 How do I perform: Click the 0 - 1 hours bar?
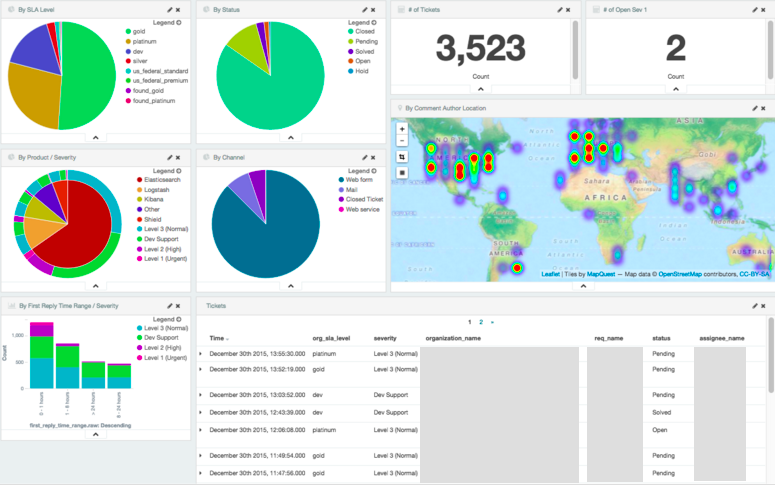pyautogui.click(x=42, y=355)
